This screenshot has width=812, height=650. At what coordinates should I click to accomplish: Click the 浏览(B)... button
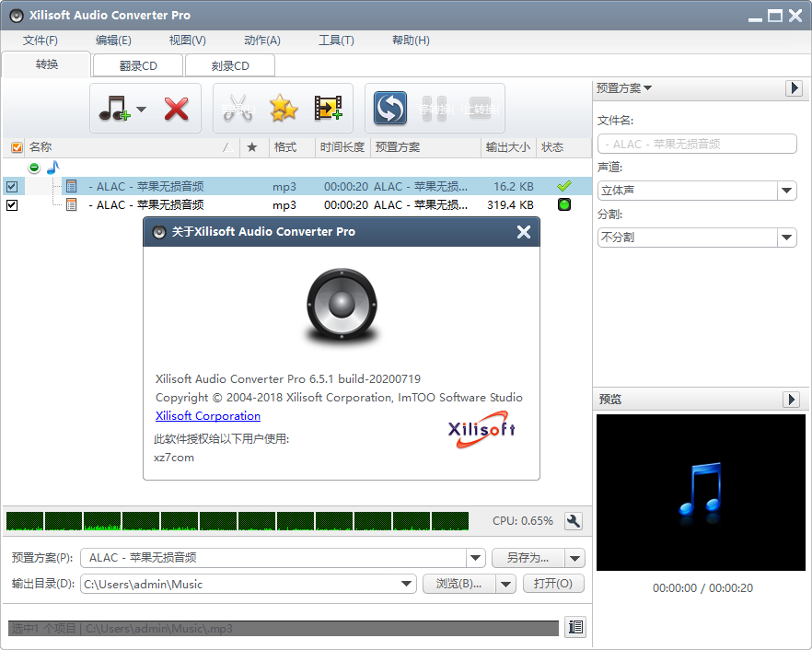[x=458, y=584]
